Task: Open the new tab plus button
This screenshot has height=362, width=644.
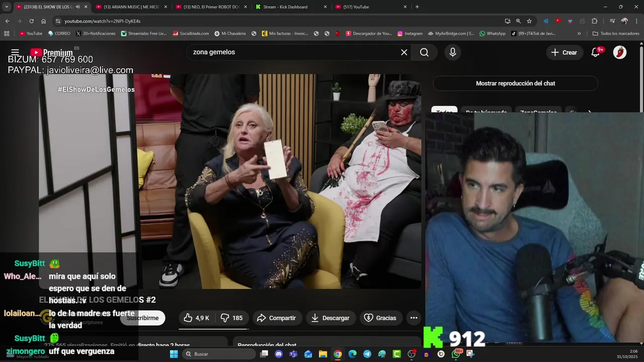Action: (417, 7)
